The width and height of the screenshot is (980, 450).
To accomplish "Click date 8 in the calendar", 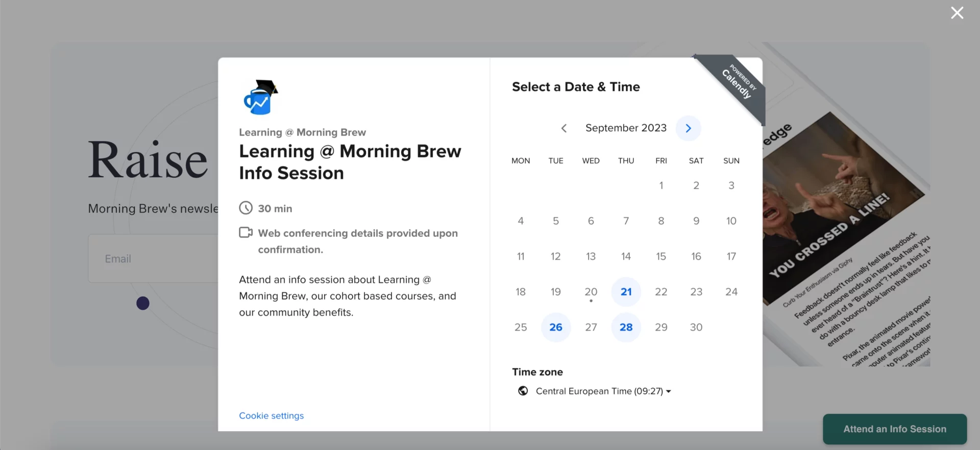I will point(661,221).
